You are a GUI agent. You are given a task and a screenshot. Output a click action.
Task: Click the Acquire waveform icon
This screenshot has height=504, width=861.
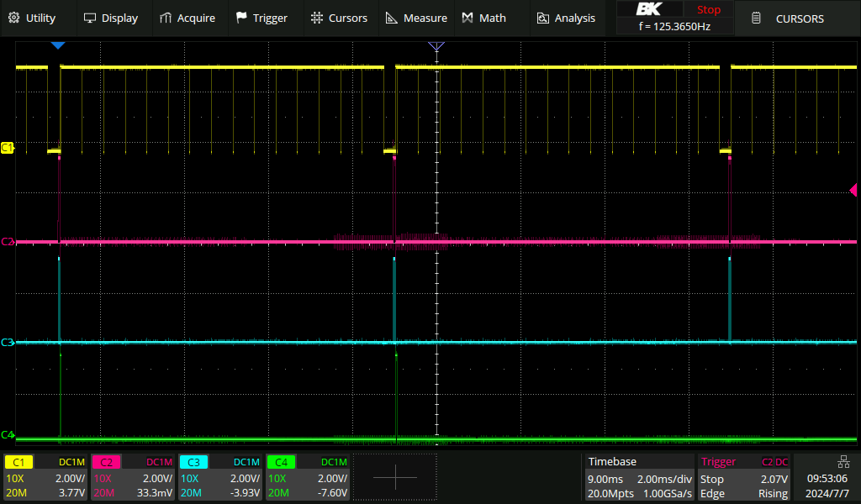click(x=166, y=18)
